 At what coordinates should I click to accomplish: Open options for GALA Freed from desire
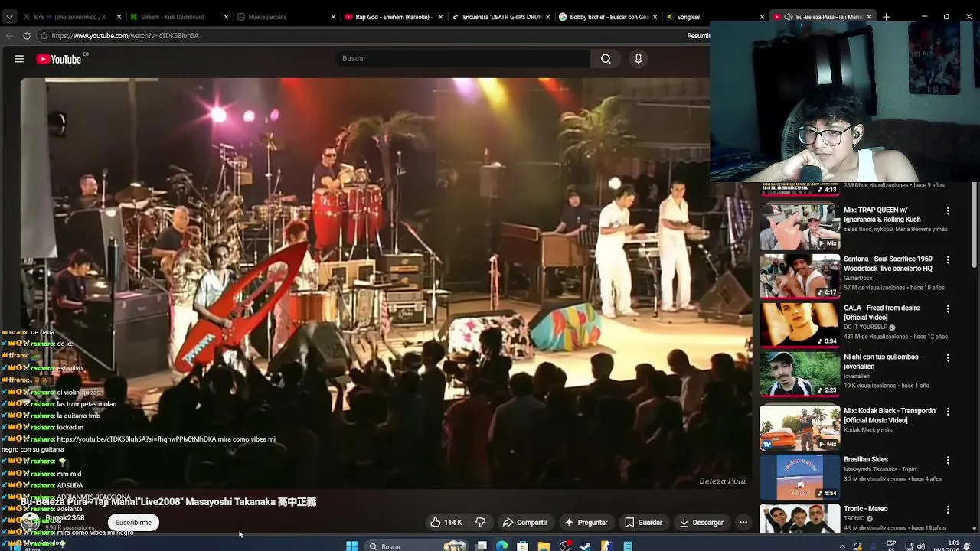tap(948, 308)
